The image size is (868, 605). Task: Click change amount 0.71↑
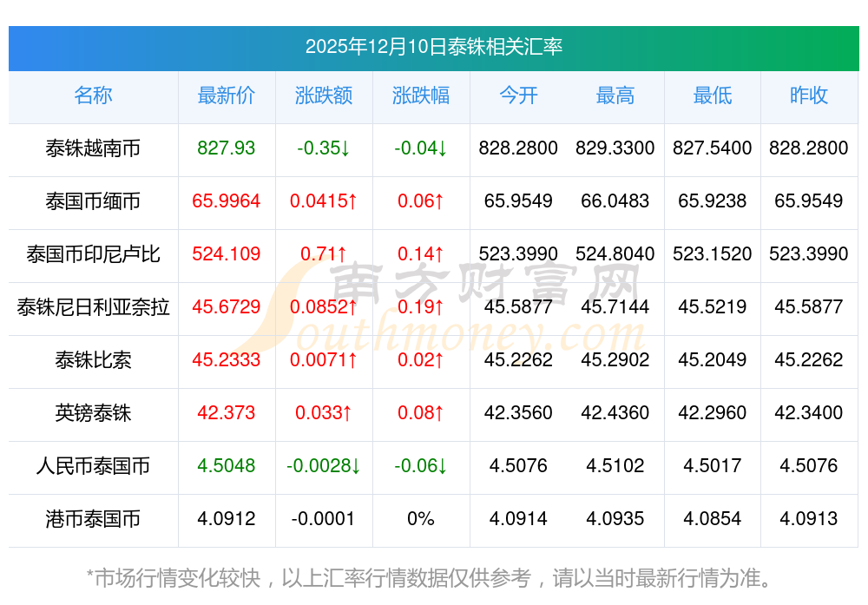324,254
